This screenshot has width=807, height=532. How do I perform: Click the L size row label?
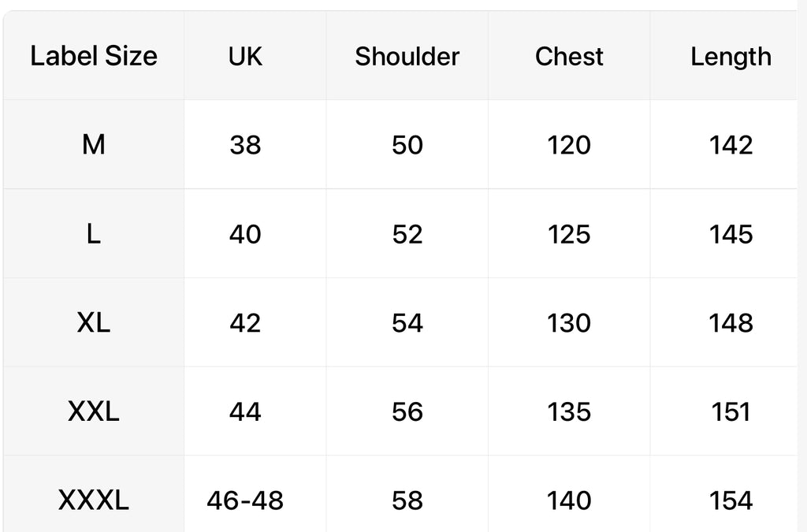pos(94,233)
